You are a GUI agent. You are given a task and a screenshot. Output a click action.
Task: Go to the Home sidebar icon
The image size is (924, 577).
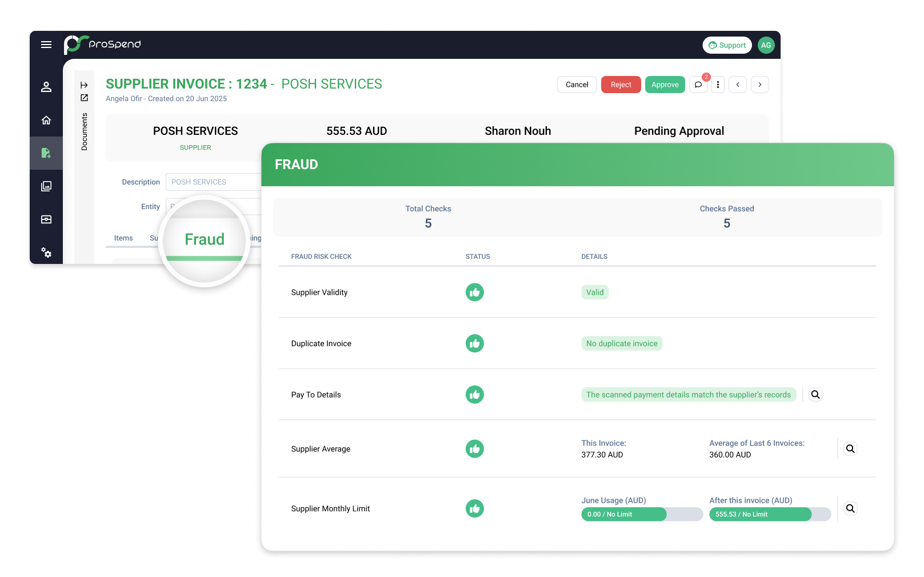tap(46, 120)
